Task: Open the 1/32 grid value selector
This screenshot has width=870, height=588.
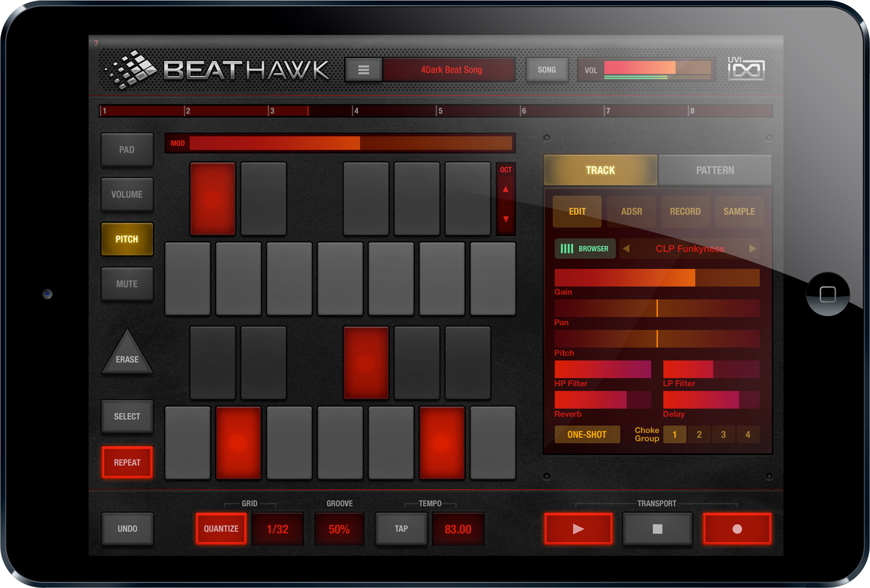Action: (278, 529)
